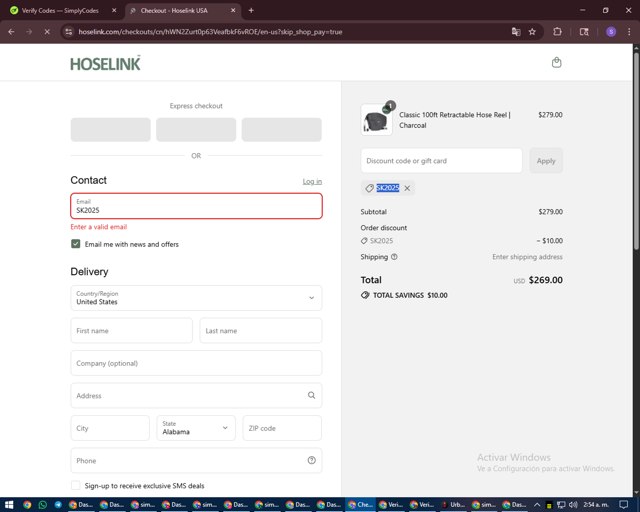Image resolution: width=640 pixels, height=512 pixels.
Task: Switch to the Verify Codes SimplyCodes tab
Action: [60, 11]
